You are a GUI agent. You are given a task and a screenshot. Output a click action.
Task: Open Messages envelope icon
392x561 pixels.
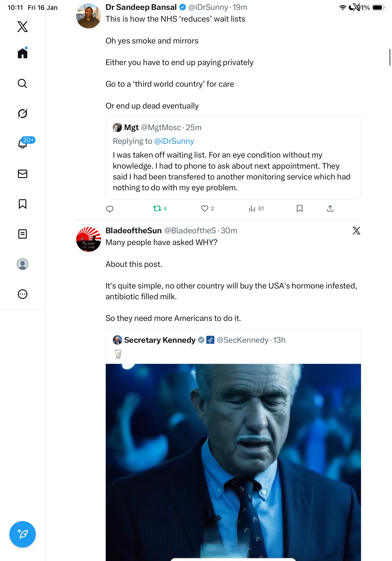click(23, 174)
